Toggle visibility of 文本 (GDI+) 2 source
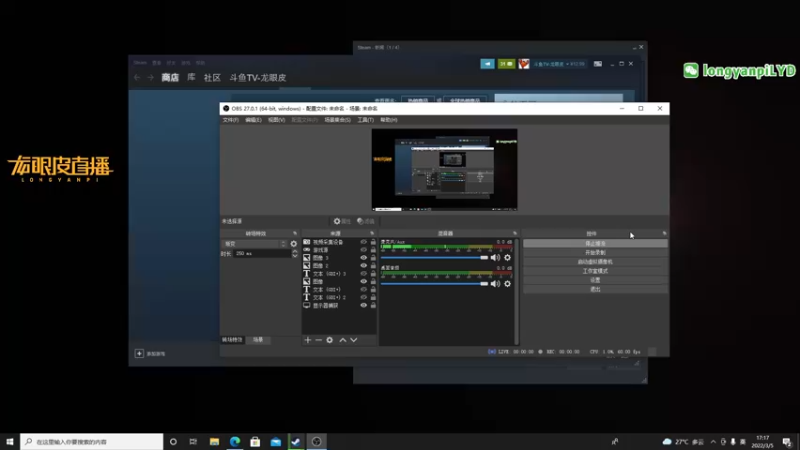 pos(363,297)
